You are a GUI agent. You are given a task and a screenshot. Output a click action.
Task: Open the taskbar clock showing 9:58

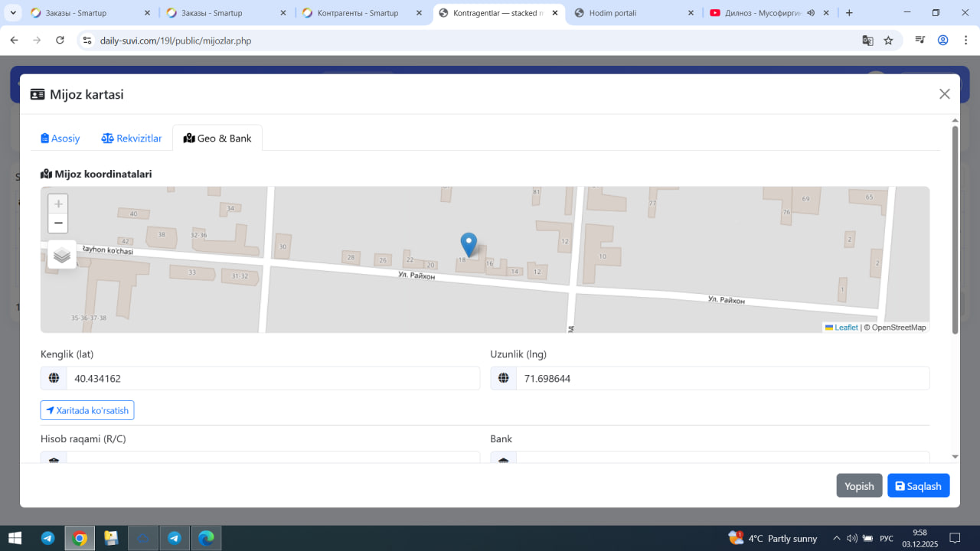[920, 538]
